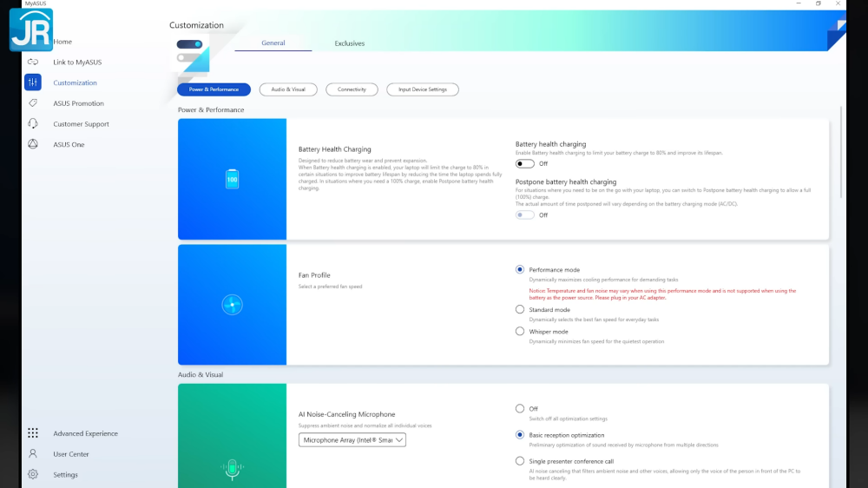Click the Connectivity pill button

[x=352, y=89]
